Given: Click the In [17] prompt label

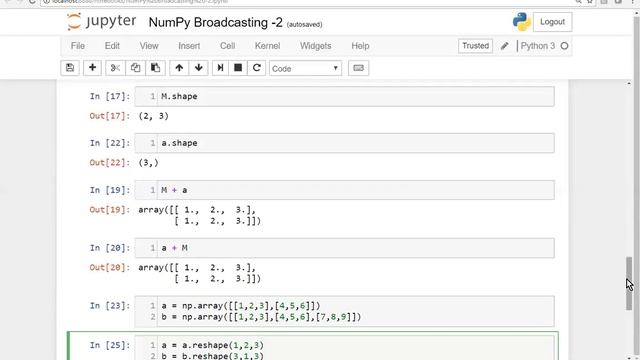Looking at the screenshot, I should point(110,96).
